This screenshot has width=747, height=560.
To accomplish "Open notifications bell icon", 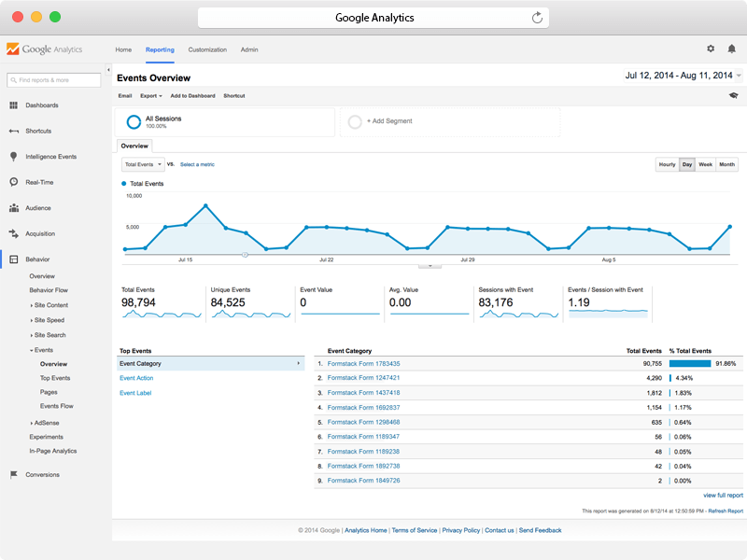I will tap(732, 49).
